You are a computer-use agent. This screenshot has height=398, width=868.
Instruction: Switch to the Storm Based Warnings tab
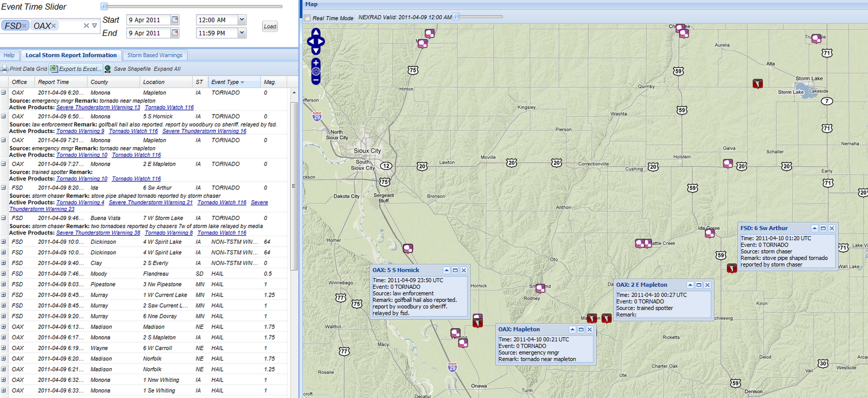pyautogui.click(x=155, y=55)
